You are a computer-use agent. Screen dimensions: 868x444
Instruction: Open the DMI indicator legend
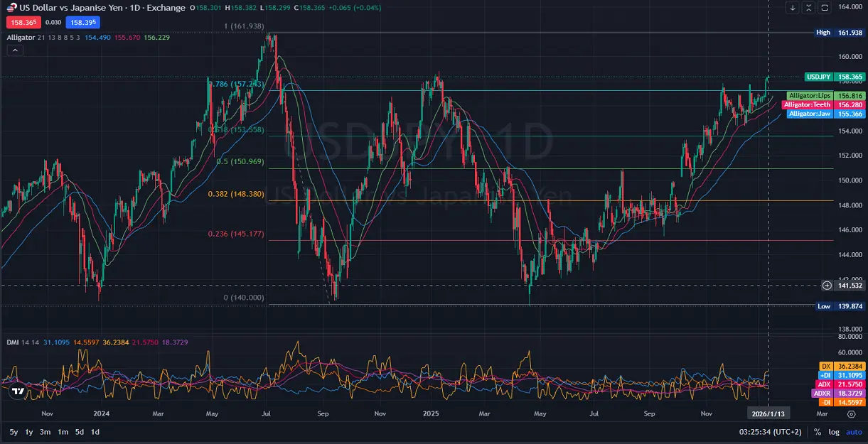(x=13, y=342)
